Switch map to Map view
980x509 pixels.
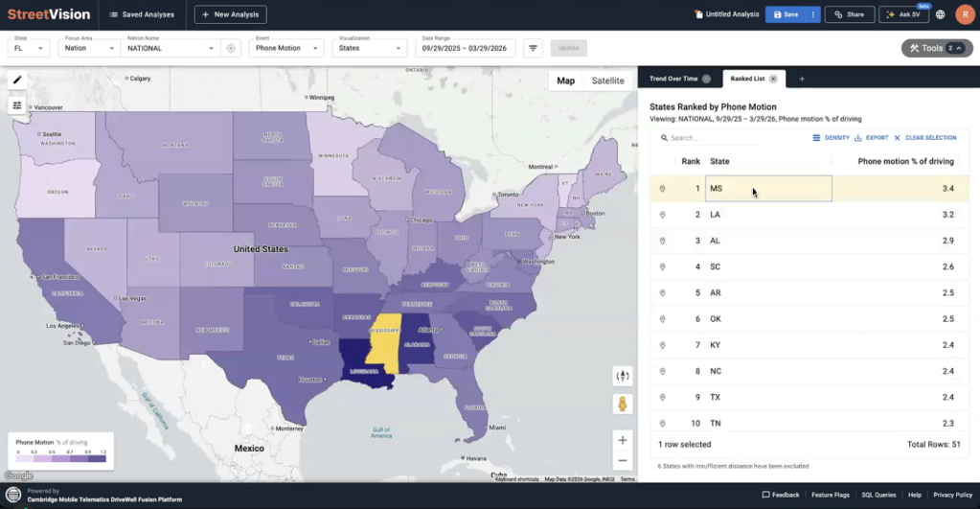point(566,81)
